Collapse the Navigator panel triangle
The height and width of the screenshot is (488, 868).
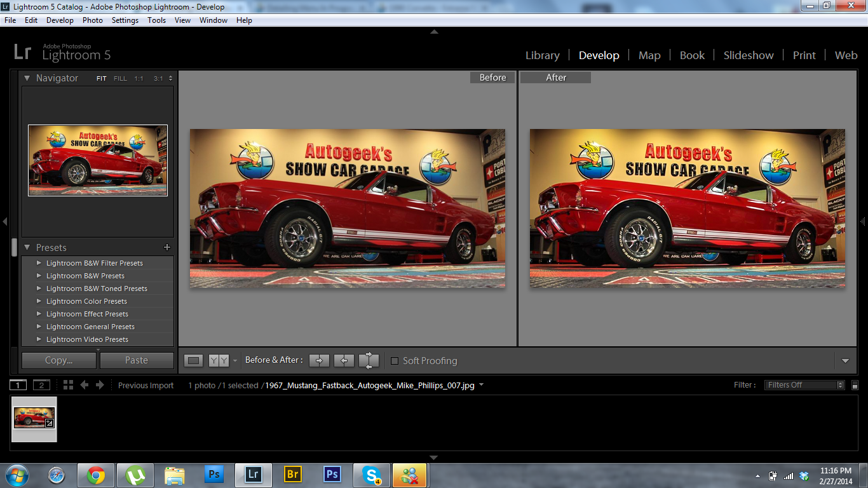click(27, 78)
